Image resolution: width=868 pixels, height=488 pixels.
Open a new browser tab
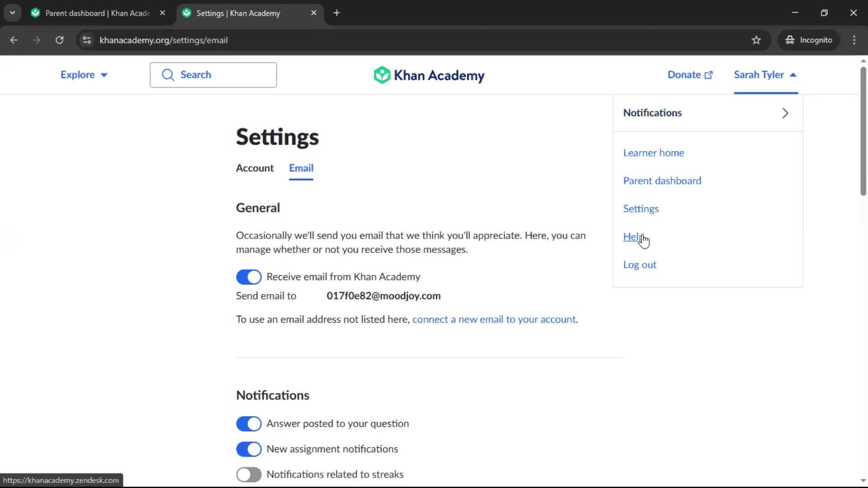click(336, 13)
